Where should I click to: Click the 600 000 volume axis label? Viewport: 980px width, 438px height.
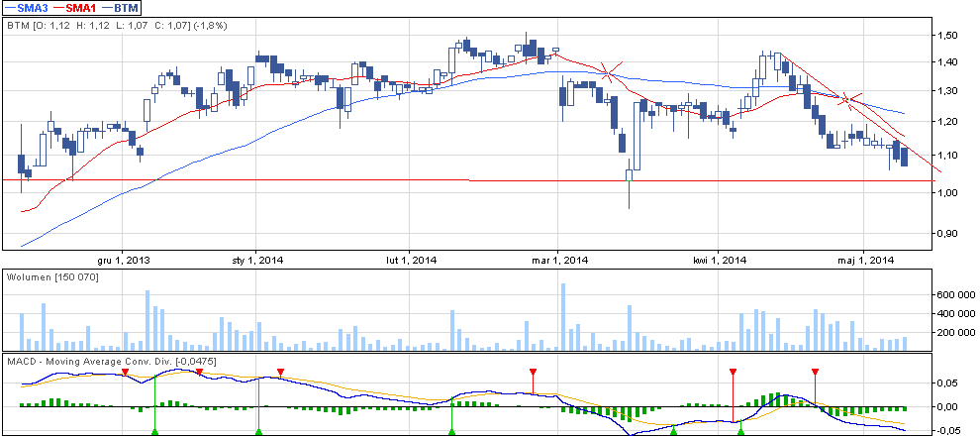(955, 295)
